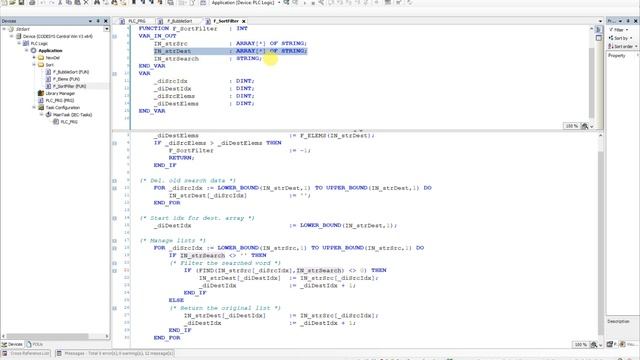The width and height of the screenshot is (640, 360).
Task: Collapse the Sort folder
Action: [34, 65]
